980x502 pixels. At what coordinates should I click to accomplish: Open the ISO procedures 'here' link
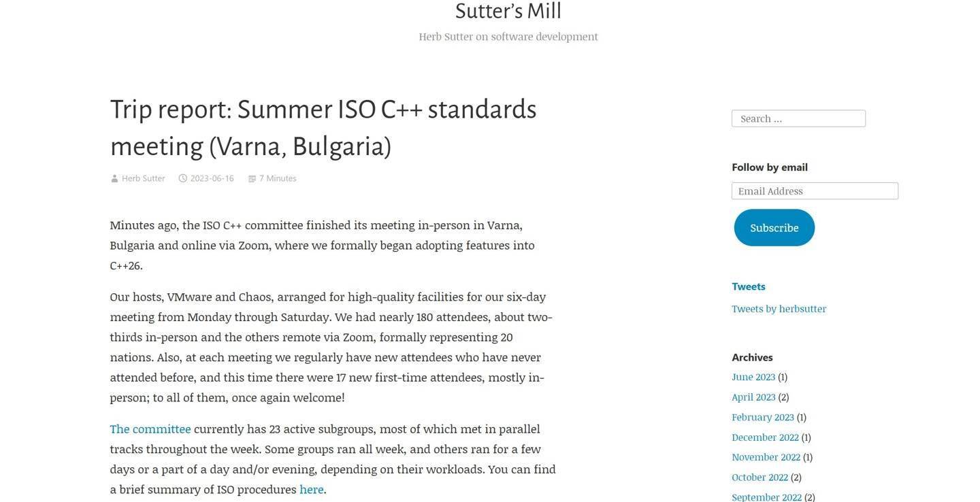312,490
